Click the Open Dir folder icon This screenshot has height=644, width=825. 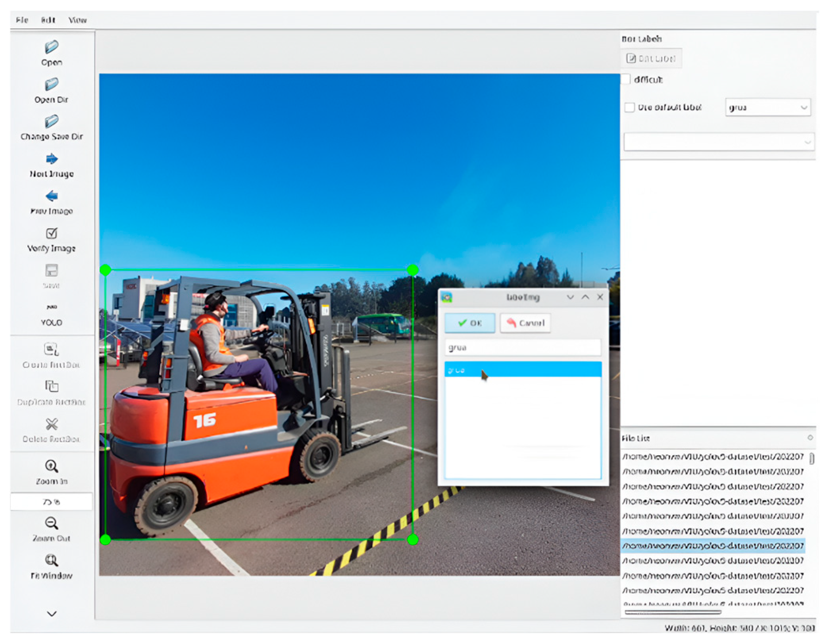pos(52,84)
